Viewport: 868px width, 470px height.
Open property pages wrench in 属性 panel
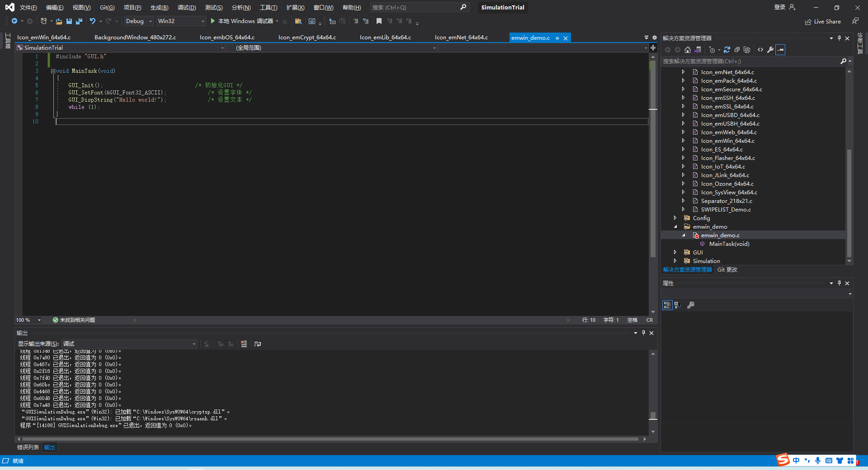pyautogui.click(x=691, y=305)
